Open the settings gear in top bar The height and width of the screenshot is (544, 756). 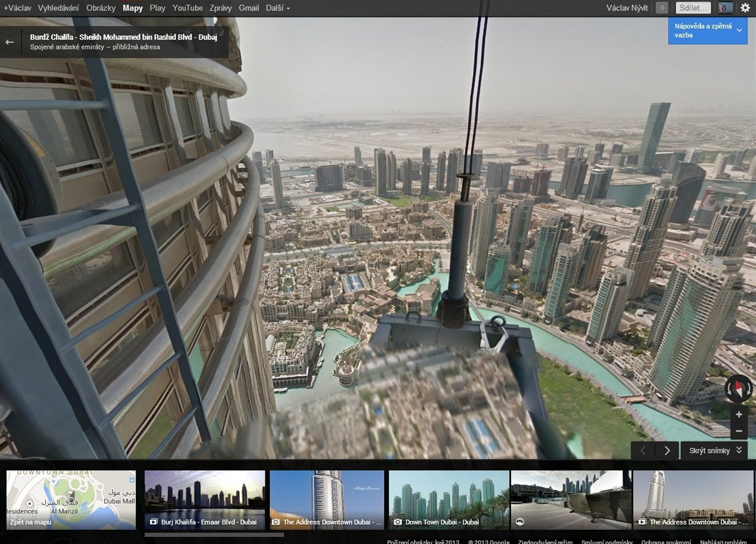[x=745, y=8]
